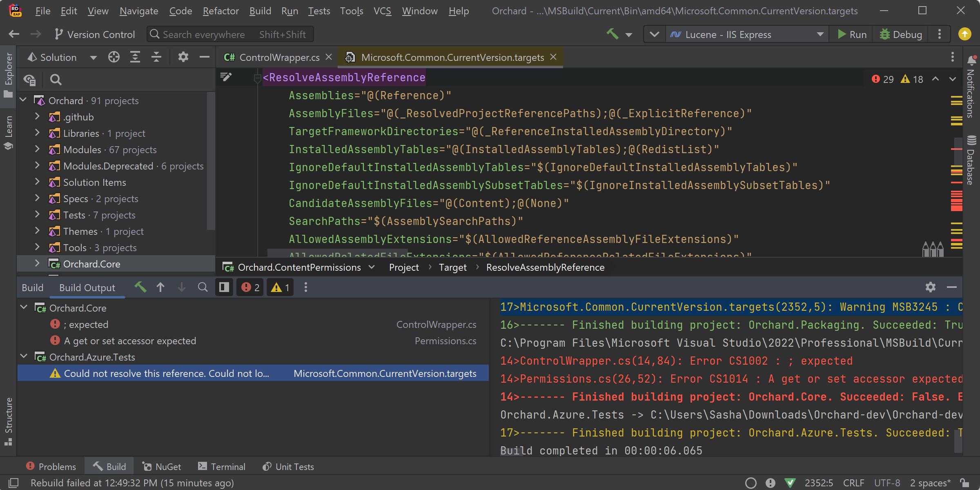Image resolution: width=980 pixels, height=490 pixels.
Task: Expand the Modules folder node
Action: [37, 149]
